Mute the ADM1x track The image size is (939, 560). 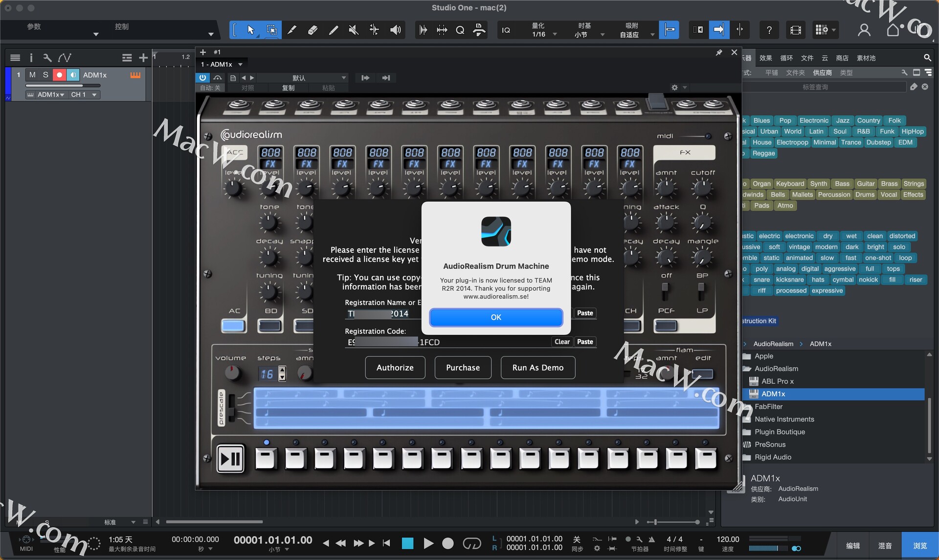[x=32, y=75]
